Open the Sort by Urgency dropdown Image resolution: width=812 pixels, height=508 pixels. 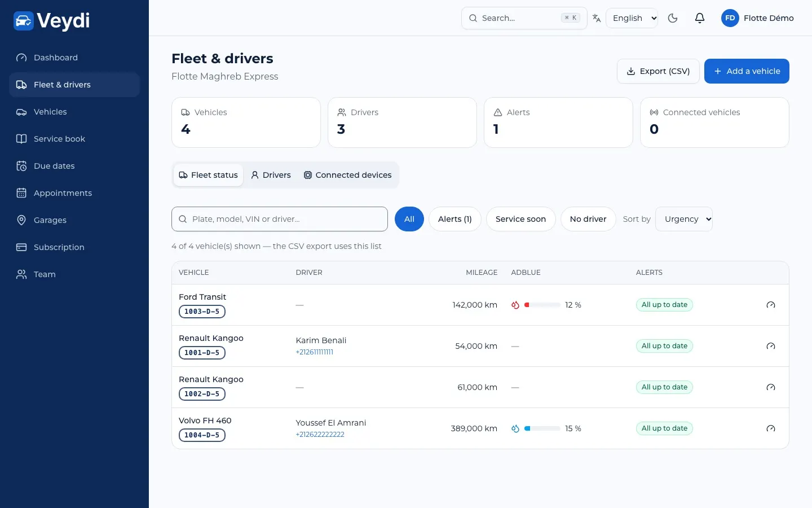[684, 219]
